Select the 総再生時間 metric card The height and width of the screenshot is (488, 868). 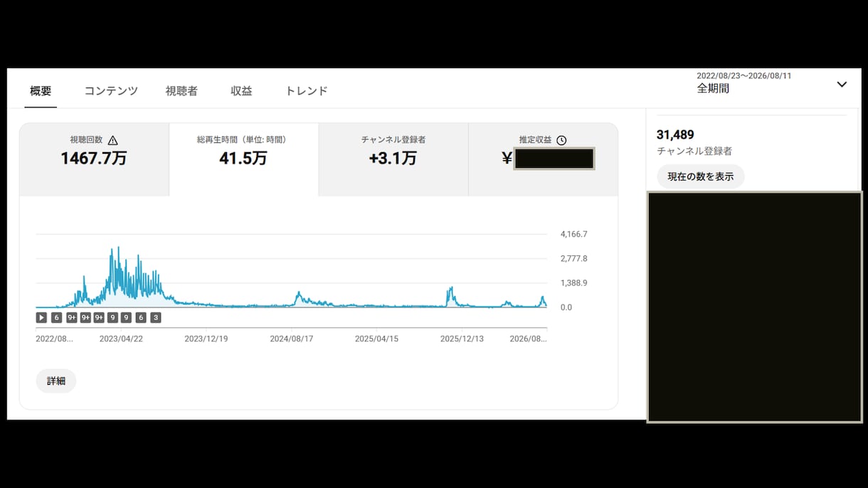click(x=243, y=159)
